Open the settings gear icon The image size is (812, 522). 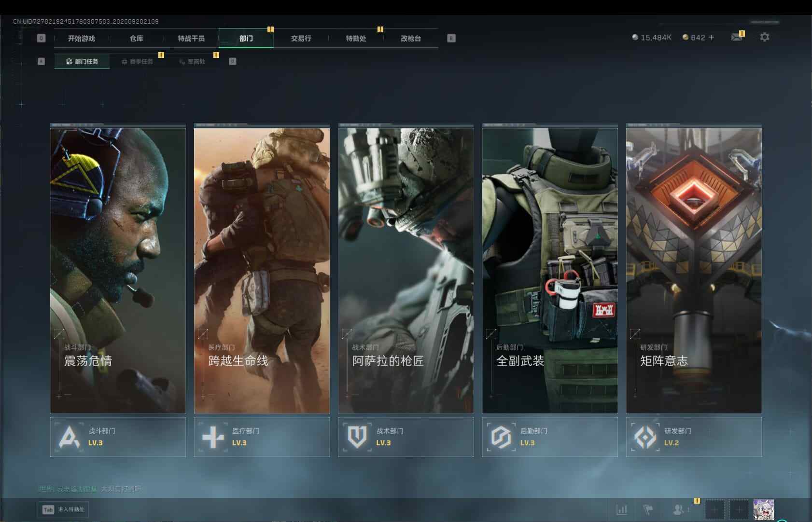coord(765,37)
